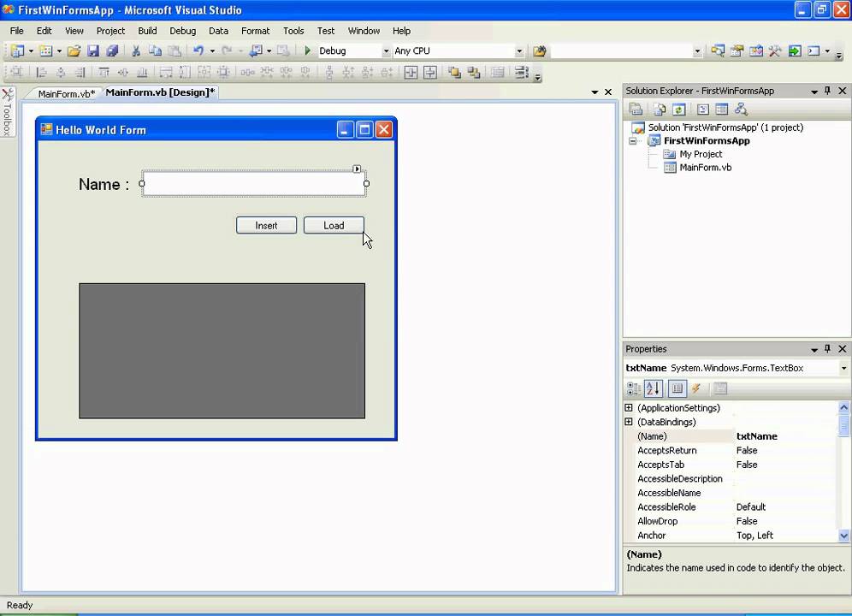Select the Name : label on the form
Viewport: 852px width, 616px height.
click(104, 184)
